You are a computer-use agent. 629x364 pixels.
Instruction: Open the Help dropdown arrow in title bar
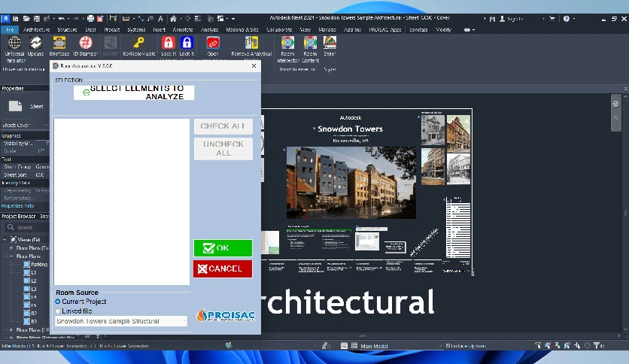click(x=574, y=19)
